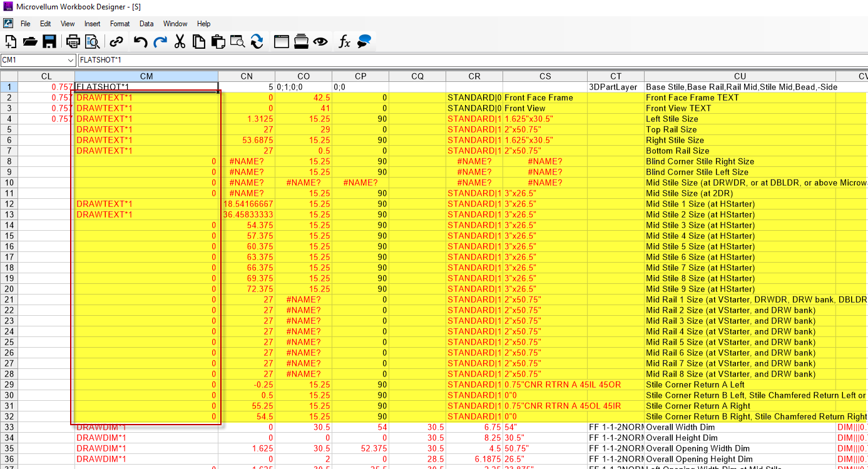Select column CP by its header
Screen dimensions: 868x469
pos(360,76)
